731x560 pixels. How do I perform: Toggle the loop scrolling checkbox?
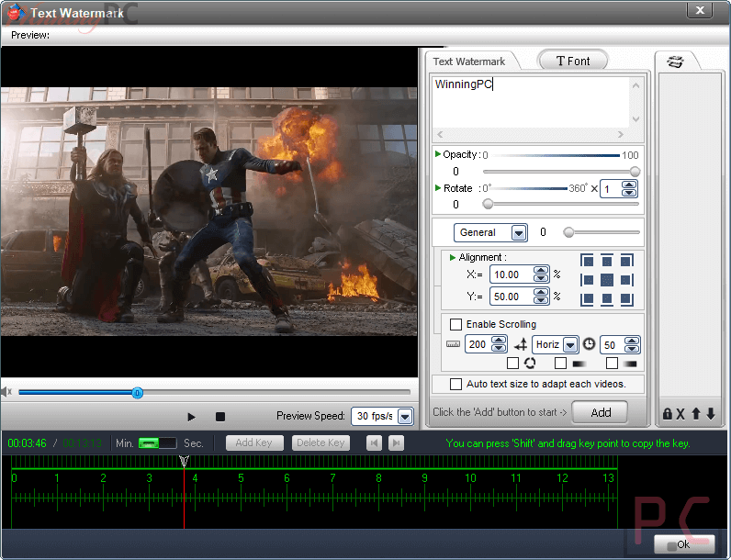pos(512,363)
